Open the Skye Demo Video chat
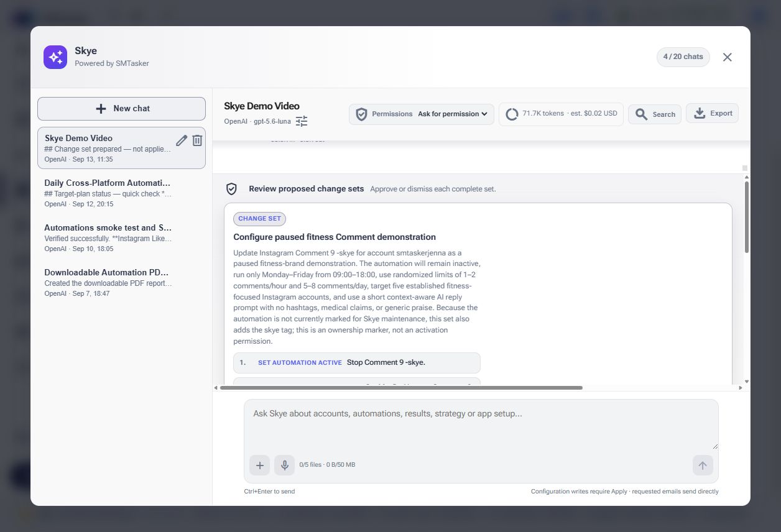The height and width of the screenshot is (532, 781). tap(121, 148)
